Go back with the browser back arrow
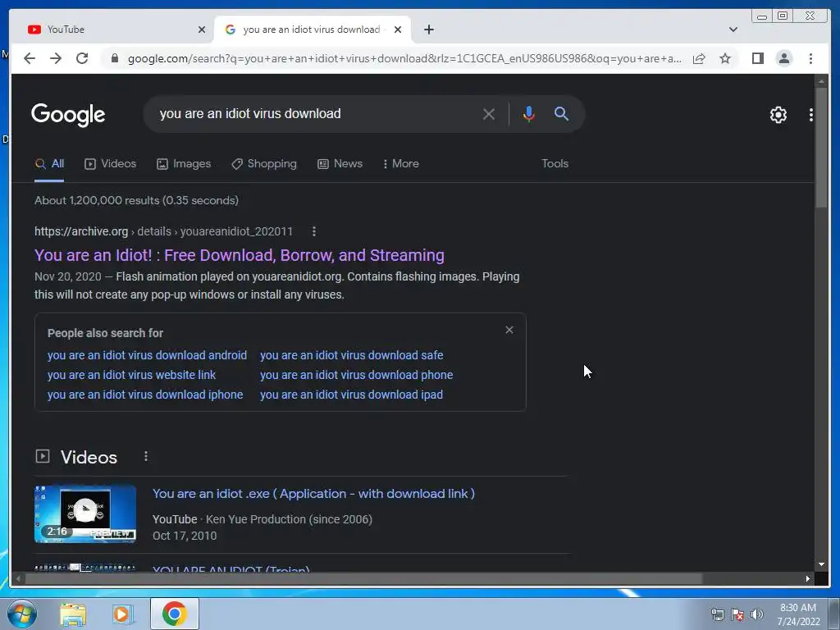This screenshot has width=840, height=630. point(30,58)
